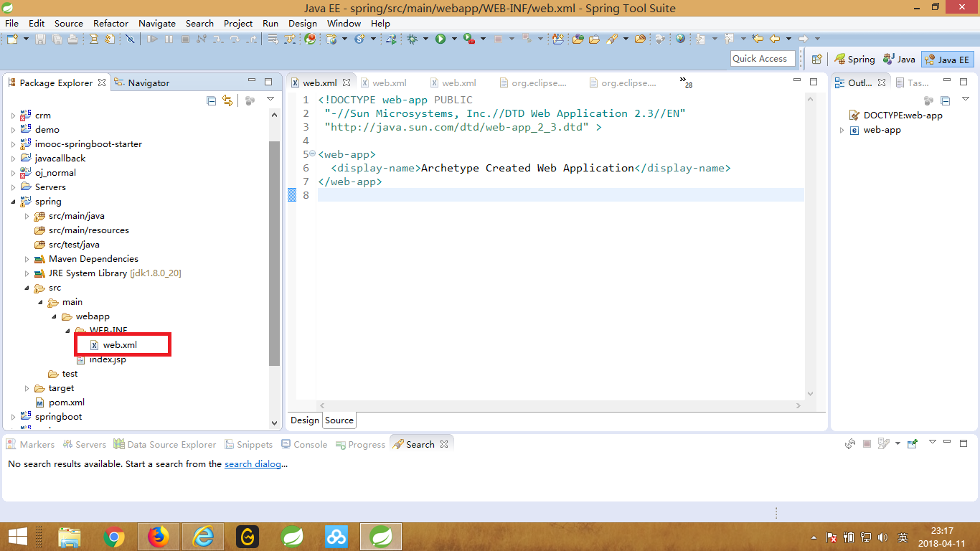Click Chrome icon in Windows taskbar
The width and height of the screenshot is (980, 551).
pyautogui.click(x=113, y=537)
